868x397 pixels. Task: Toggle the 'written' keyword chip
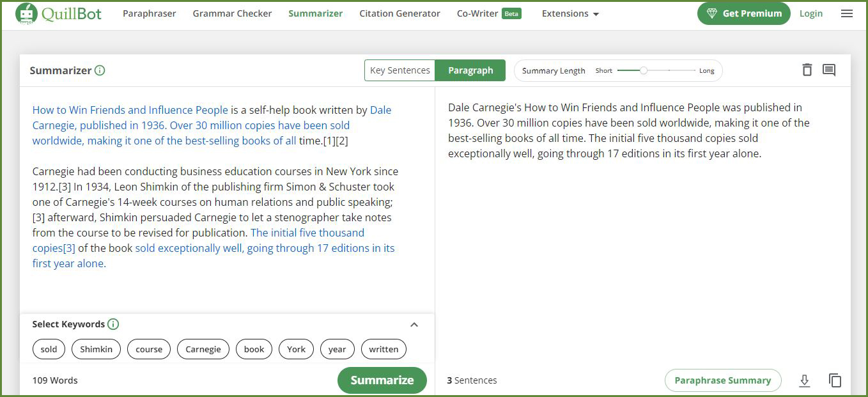click(x=384, y=349)
